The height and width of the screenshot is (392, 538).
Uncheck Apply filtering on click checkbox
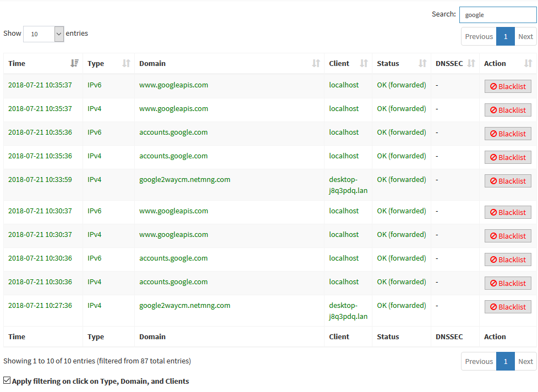coord(7,380)
